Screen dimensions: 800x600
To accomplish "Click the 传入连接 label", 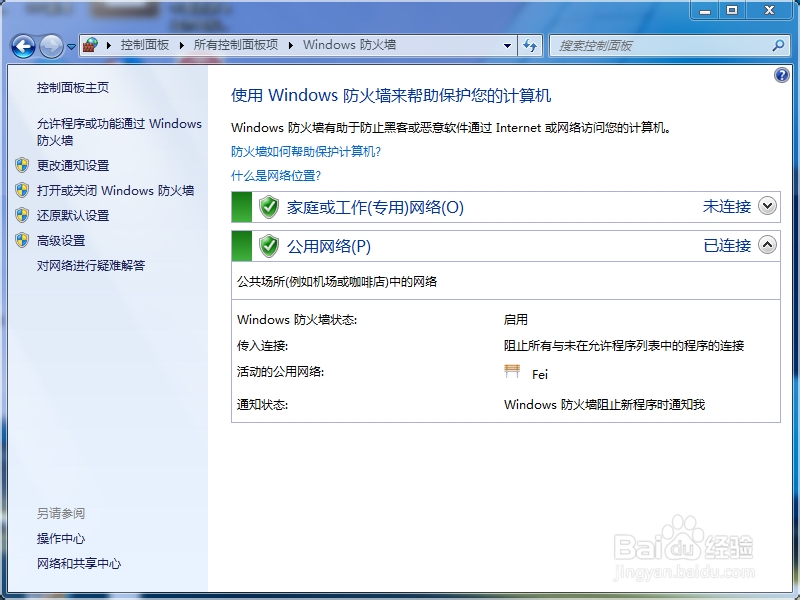I will pyautogui.click(x=262, y=346).
